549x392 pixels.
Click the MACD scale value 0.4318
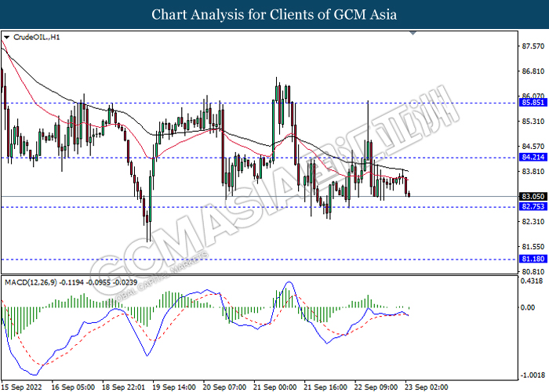(532, 281)
